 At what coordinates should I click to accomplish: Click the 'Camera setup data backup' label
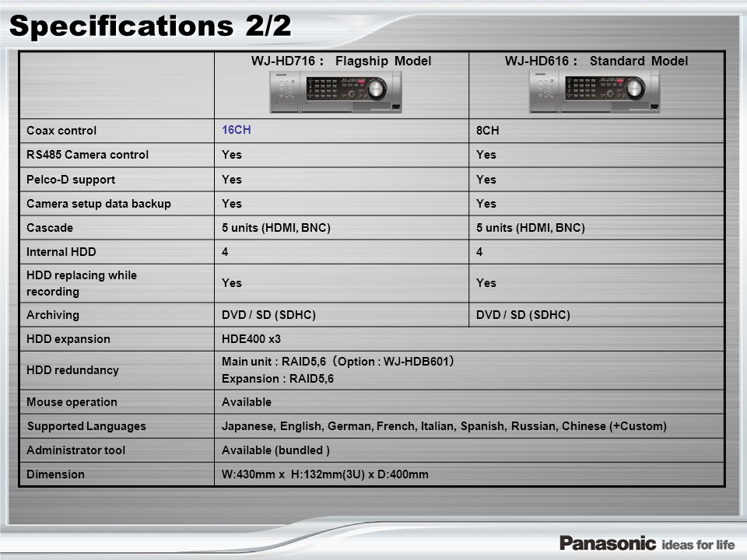[99, 204]
